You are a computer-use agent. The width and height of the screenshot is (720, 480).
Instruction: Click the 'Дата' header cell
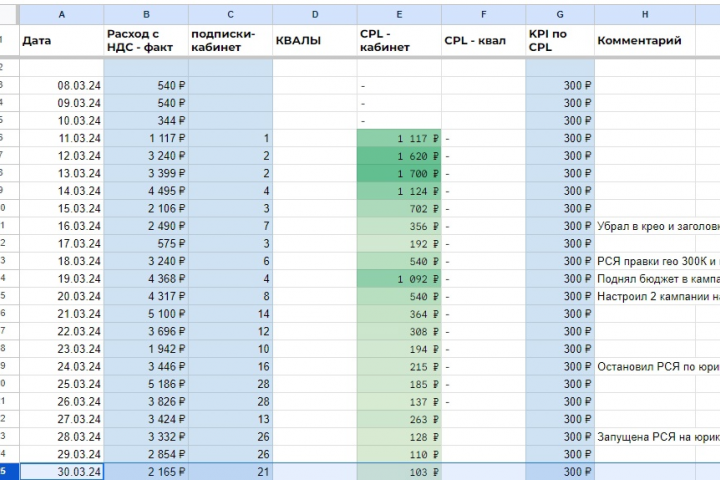coord(62,40)
